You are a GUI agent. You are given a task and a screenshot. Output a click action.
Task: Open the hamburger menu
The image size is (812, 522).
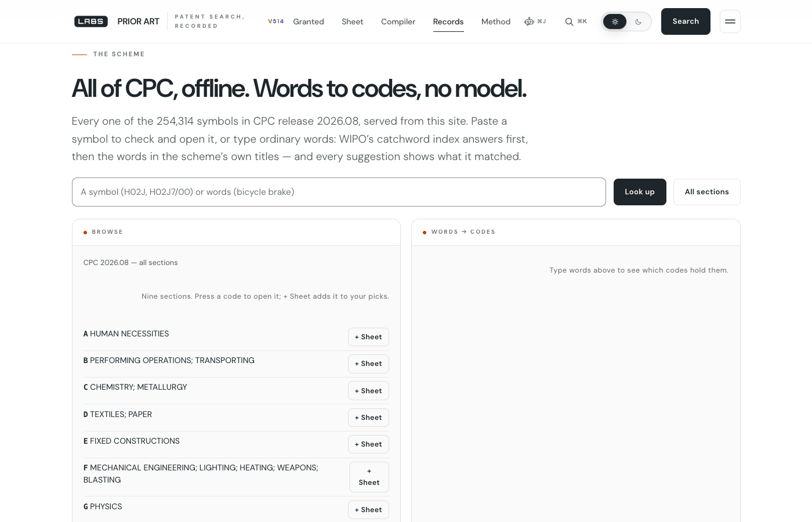730,21
